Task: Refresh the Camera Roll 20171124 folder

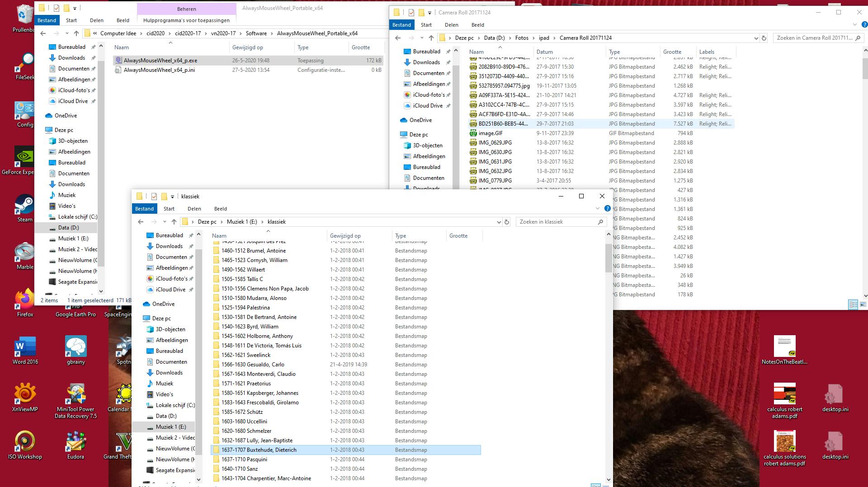Action: pos(764,38)
